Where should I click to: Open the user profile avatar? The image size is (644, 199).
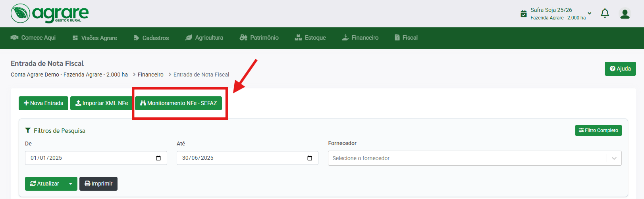625,14
